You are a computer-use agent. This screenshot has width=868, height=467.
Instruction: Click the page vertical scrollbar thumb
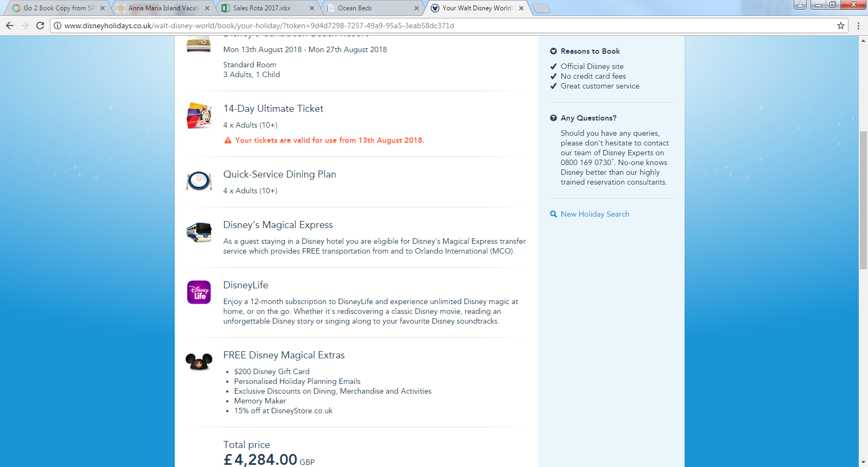(863, 200)
